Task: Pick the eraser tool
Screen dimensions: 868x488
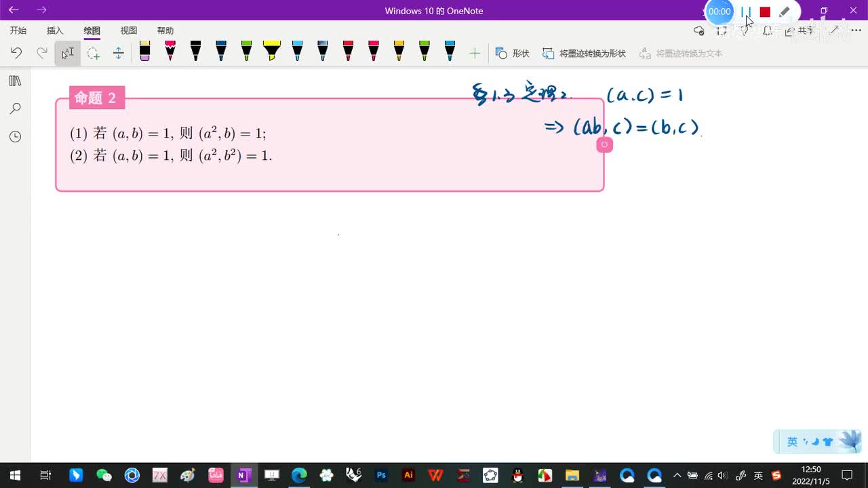Action: click(144, 52)
